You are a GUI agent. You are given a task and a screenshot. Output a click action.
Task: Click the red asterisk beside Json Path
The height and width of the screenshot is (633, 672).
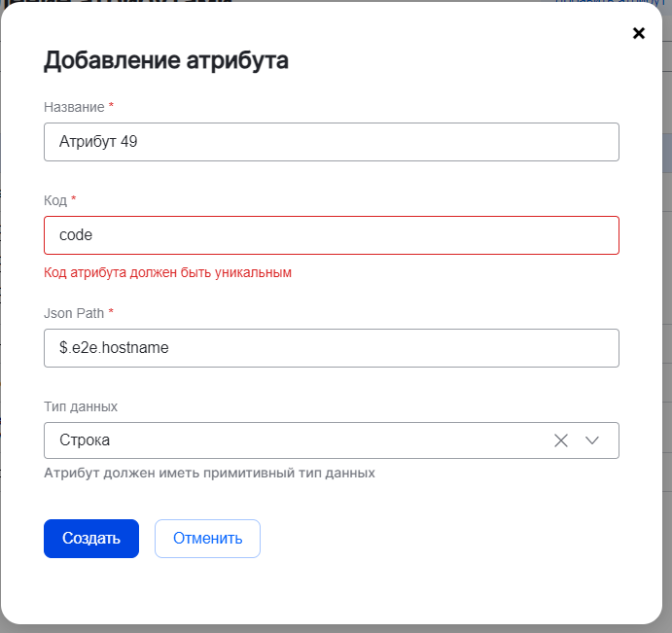click(x=111, y=311)
